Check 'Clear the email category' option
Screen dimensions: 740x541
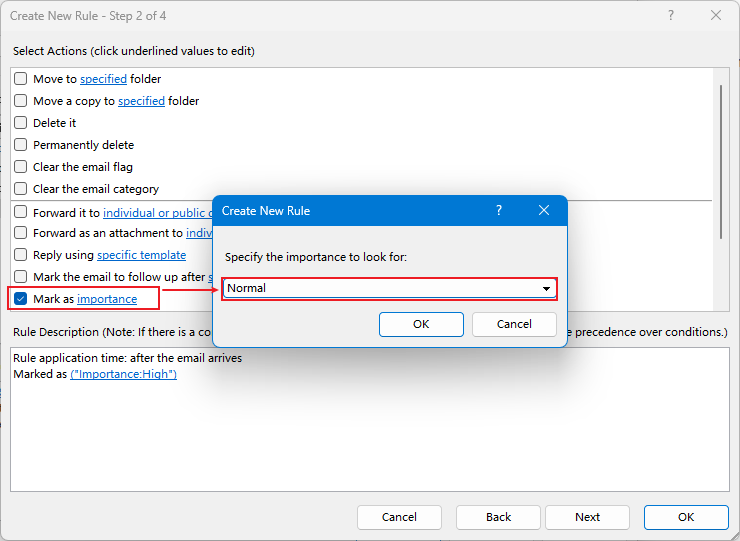[21, 189]
